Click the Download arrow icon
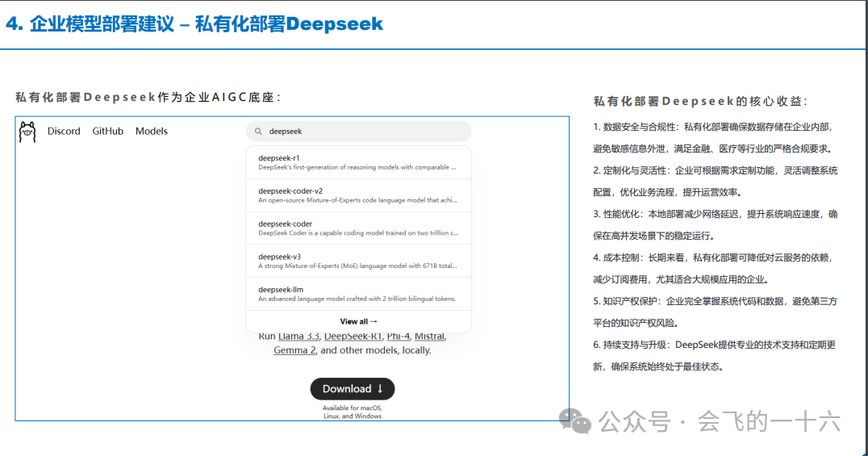868x456 pixels. (380, 389)
